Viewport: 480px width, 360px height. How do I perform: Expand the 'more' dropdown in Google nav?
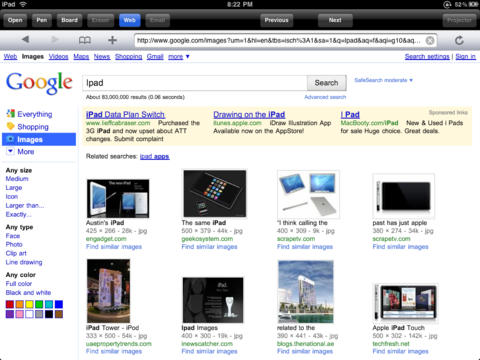click(x=179, y=57)
